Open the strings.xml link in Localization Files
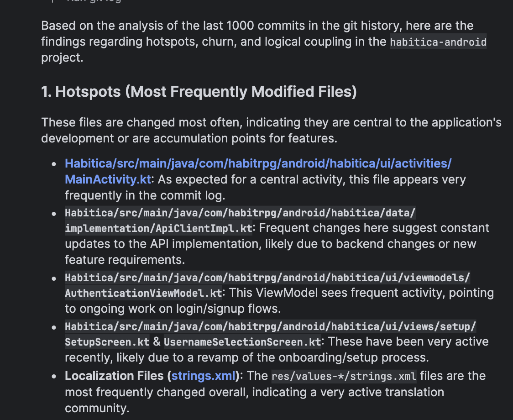The height and width of the screenshot is (420, 513). pos(204,376)
